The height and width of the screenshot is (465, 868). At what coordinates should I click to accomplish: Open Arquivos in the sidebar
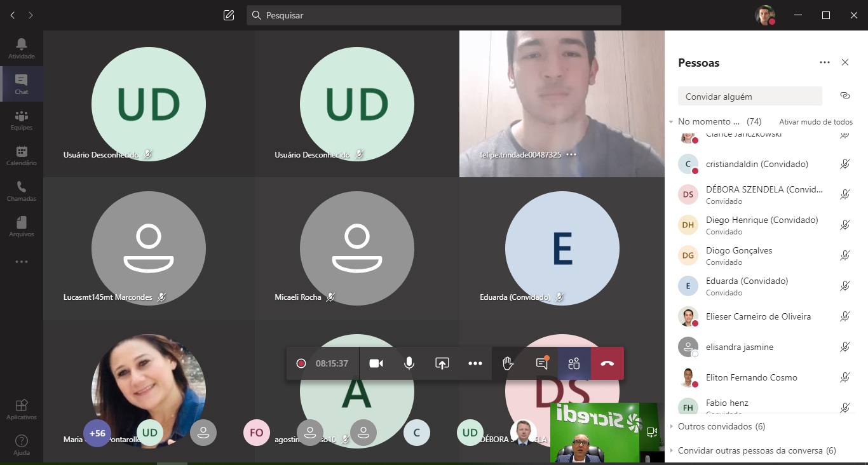[22, 226]
